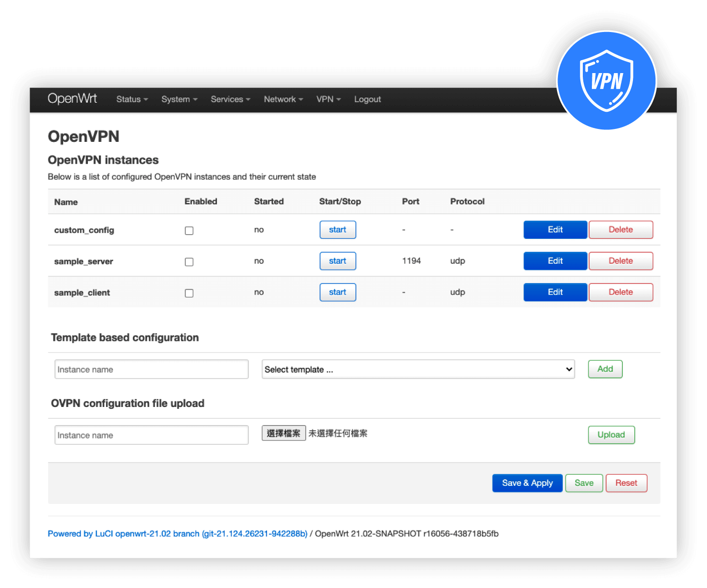707x588 pixels.
Task: Click the custom_config name cell
Action: 84,230
